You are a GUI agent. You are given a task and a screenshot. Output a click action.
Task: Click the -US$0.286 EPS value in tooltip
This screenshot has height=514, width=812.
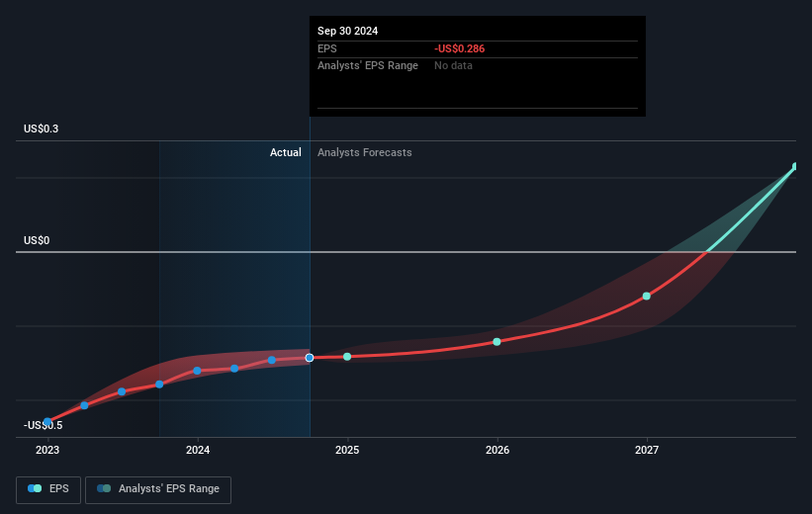point(459,48)
